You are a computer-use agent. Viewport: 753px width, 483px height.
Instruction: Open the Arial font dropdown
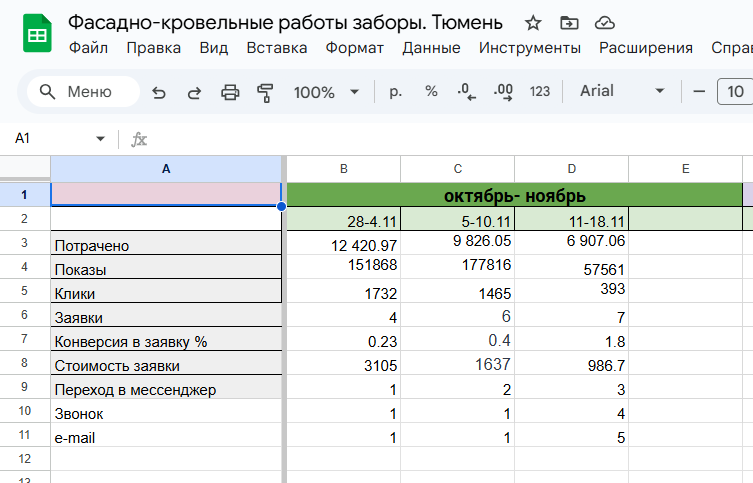(x=622, y=92)
